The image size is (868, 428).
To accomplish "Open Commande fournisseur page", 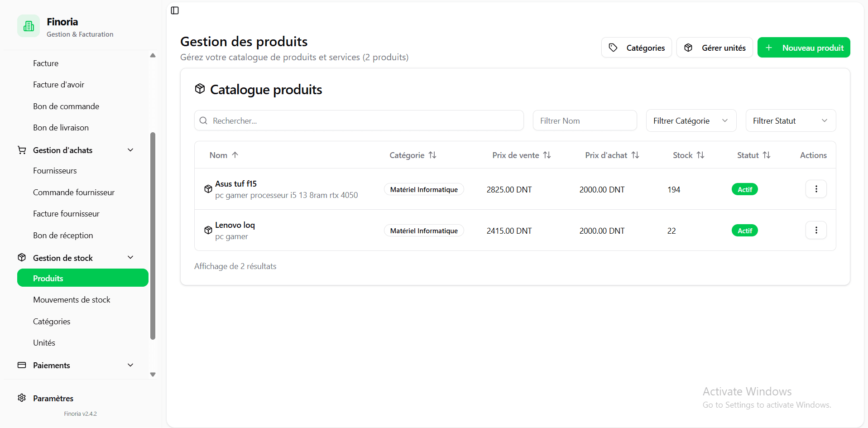I will point(74,192).
